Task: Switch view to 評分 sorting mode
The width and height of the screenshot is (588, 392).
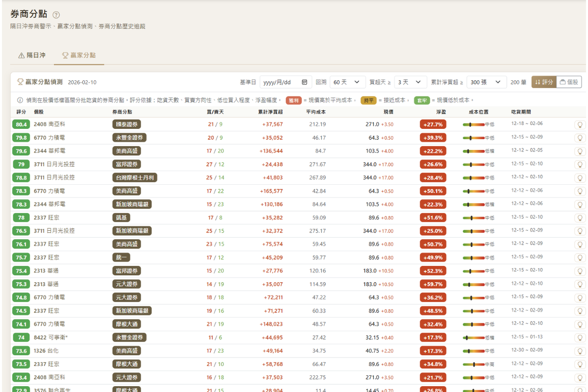Action: pyautogui.click(x=544, y=82)
